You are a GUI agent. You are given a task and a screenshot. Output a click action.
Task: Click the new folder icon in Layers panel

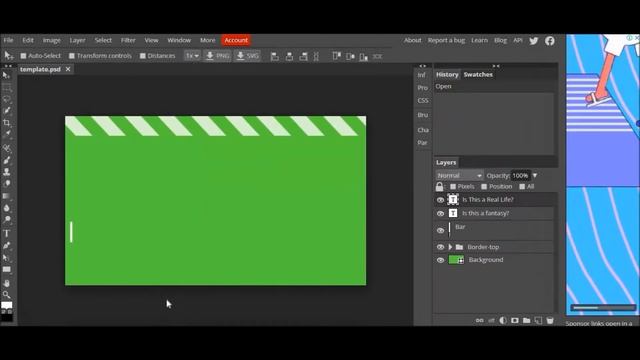(x=527, y=320)
